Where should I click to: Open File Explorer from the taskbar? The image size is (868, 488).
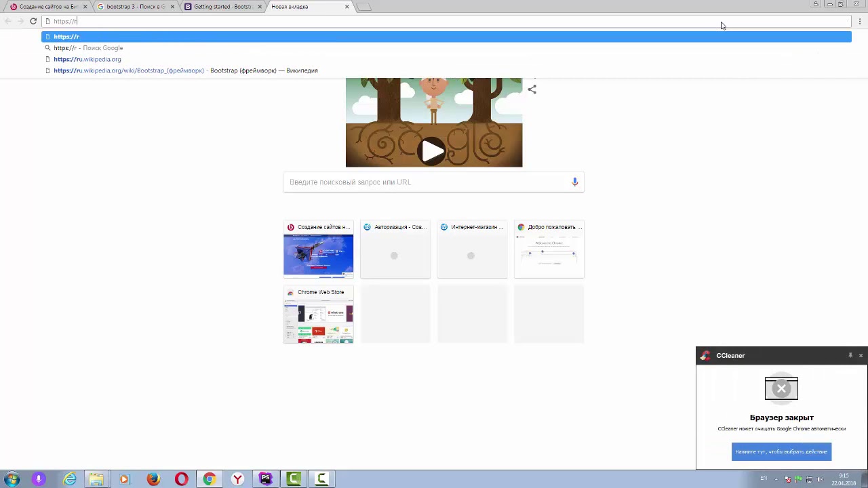click(96, 479)
